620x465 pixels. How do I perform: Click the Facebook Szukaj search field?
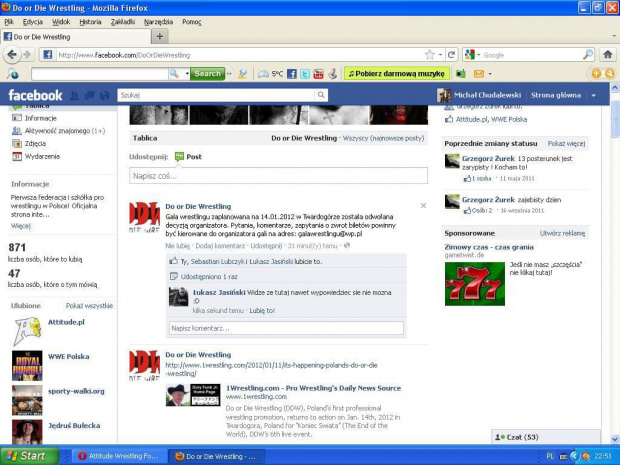(x=217, y=95)
